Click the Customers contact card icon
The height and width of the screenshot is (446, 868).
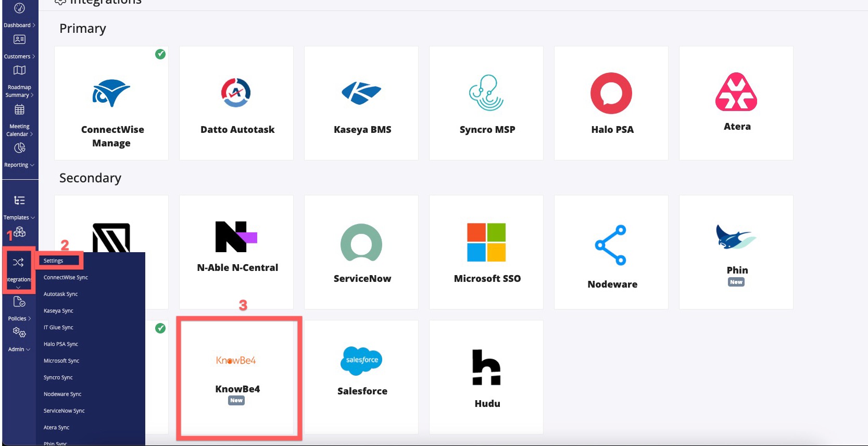tap(19, 40)
